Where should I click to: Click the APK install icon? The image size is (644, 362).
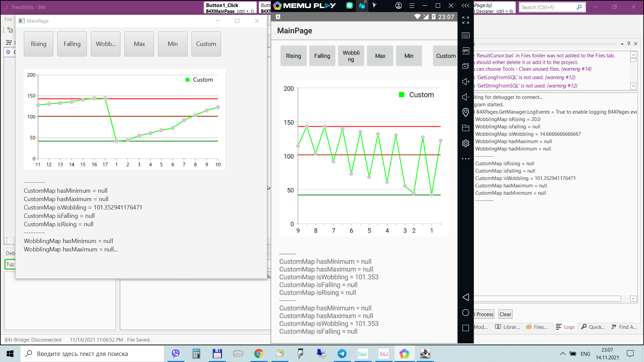(466, 51)
